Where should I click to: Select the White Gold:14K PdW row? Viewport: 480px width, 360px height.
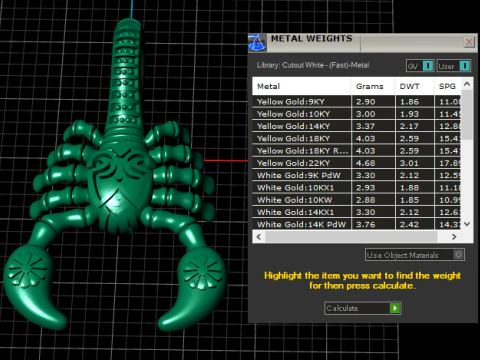pyautogui.click(x=357, y=224)
